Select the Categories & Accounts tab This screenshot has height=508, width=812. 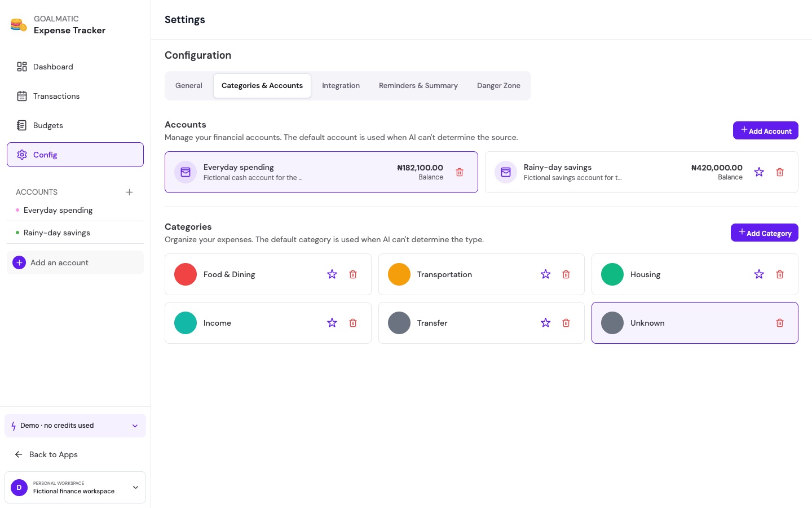(x=262, y=86)
